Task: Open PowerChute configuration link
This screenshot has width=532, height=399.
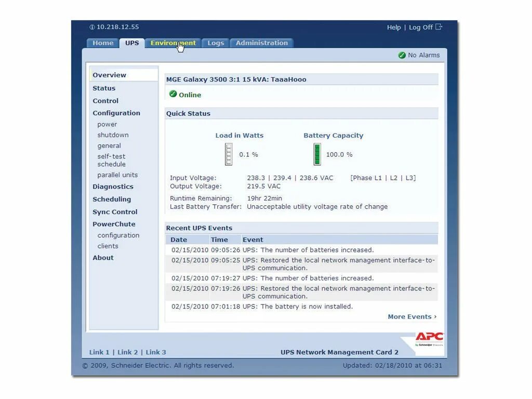Action: pos(118,235)
